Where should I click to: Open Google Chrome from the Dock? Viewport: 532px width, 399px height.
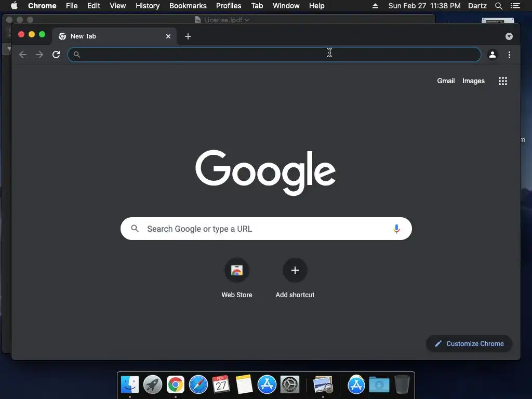[176, 385]
